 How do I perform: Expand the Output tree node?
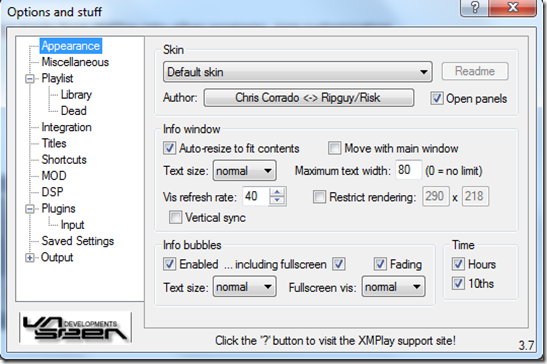coord(30,258)
